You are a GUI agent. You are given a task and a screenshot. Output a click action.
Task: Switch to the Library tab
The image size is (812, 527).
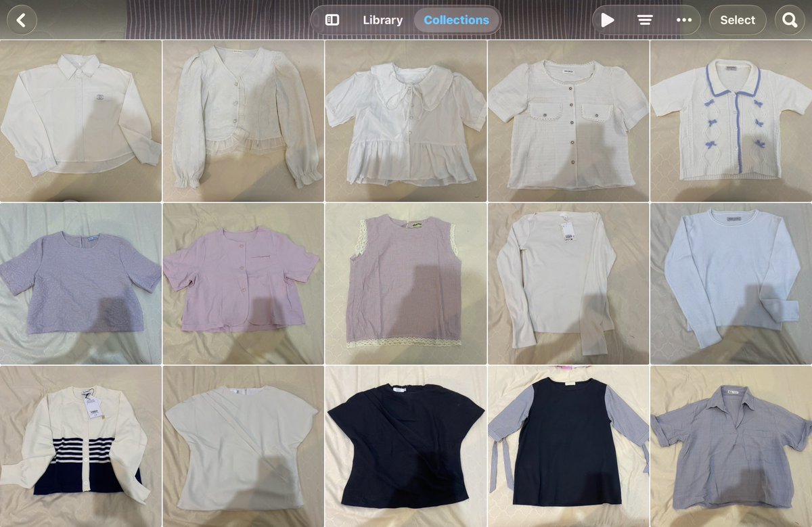coord(382,20)
